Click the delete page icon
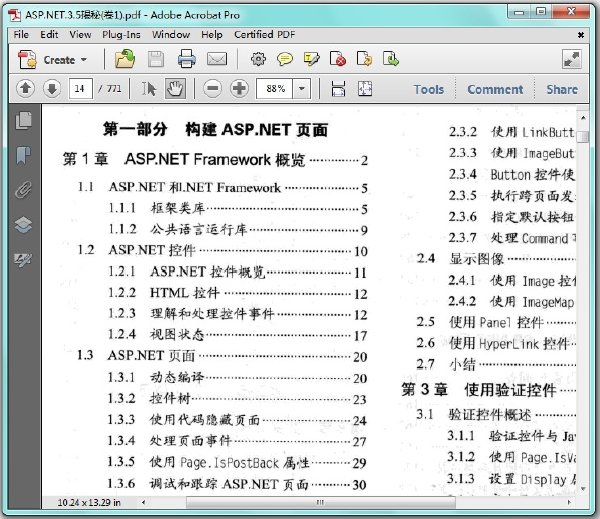The image size is (600, 519). tap(338, 59)
